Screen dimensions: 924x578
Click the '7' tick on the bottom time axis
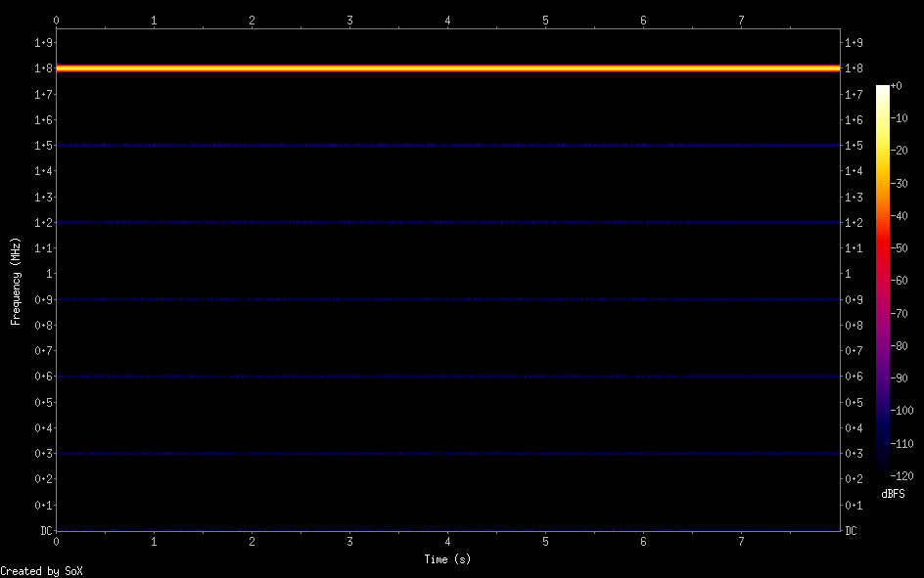[x=741, y=542]
